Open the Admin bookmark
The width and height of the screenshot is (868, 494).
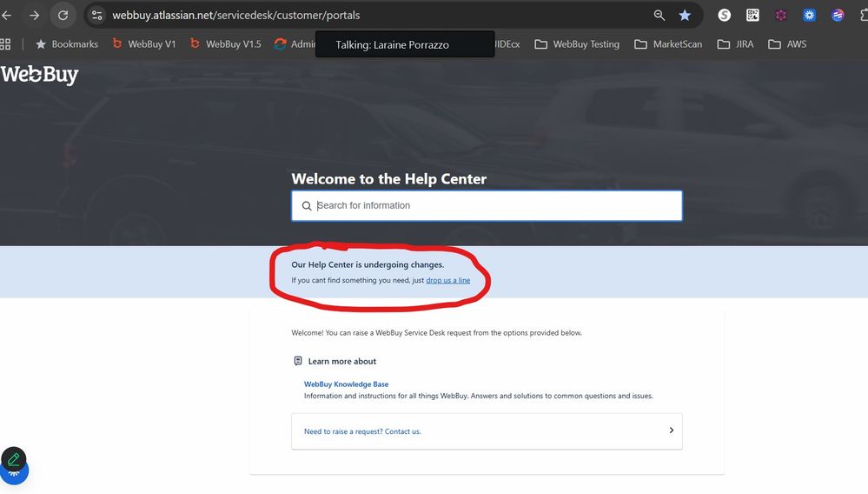click(x=295, y=44)
